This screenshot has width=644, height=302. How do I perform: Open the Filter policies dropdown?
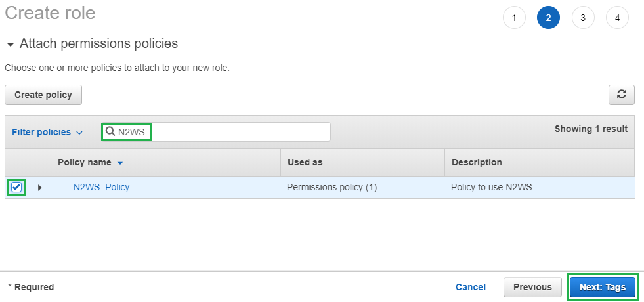pyautogui.click(x=47, y=132)
